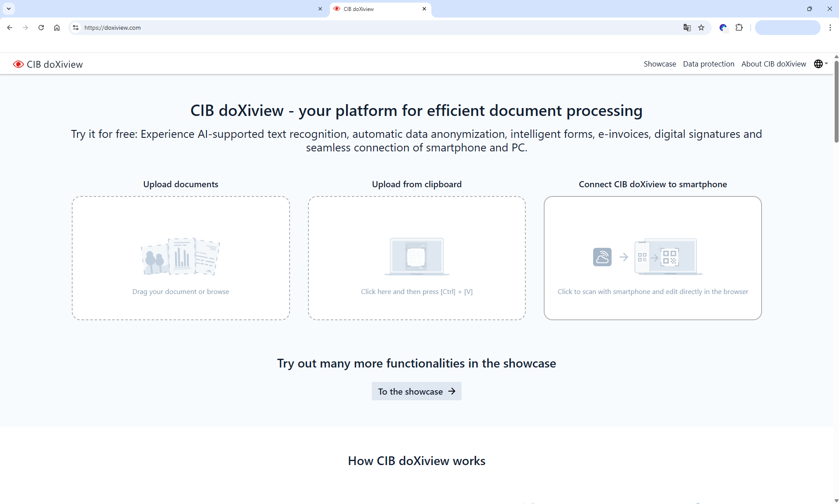The width and height of the screenshot is (839, 504).
Task: Click the CIB doXiview red eye logo
Action: point(18,64)
